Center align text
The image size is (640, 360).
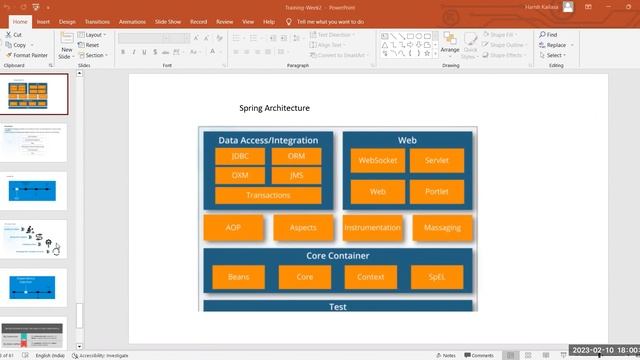click(x=247, y=52)
